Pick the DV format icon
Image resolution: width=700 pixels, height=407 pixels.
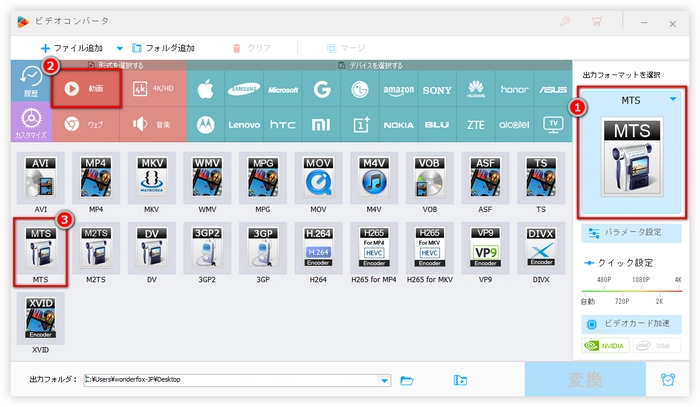click(x=152, y=248)
